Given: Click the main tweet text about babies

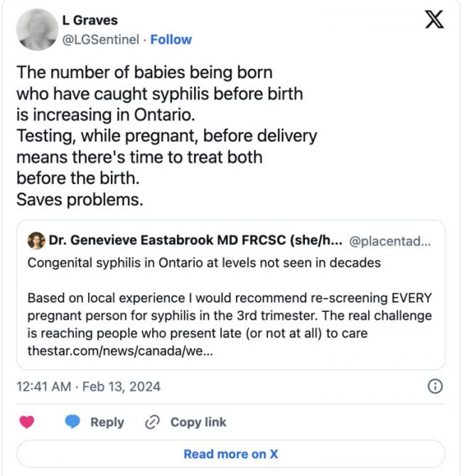Looking at the screenshot, I should pos(166,136).
